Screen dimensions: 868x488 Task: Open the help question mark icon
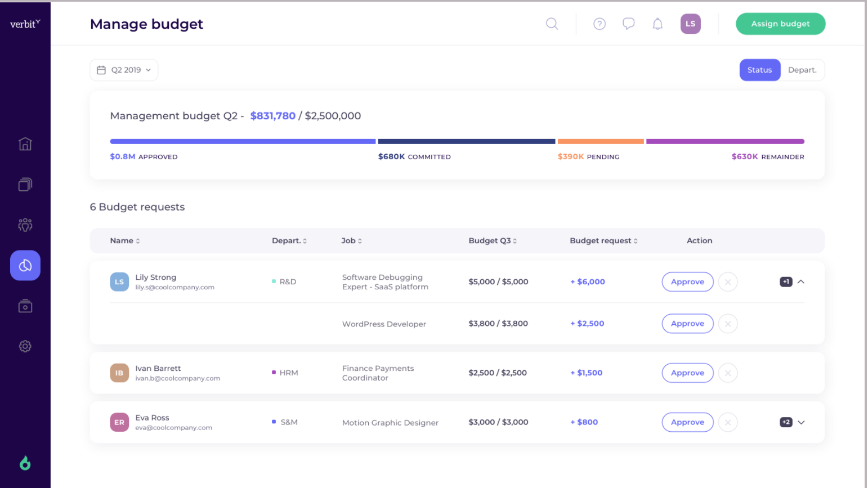click(599, 24)
